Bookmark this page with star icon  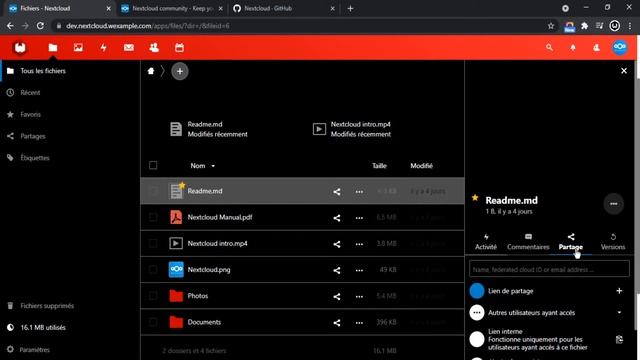click(551, 26)
